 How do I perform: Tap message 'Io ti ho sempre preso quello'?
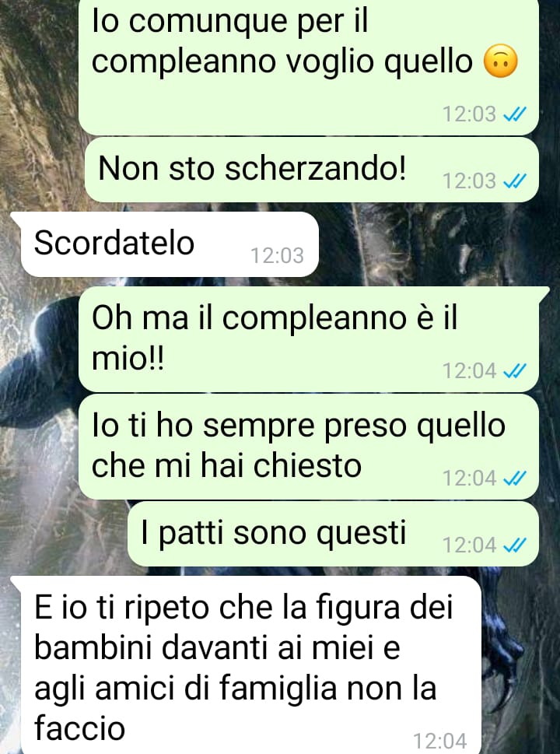(309, 447)
